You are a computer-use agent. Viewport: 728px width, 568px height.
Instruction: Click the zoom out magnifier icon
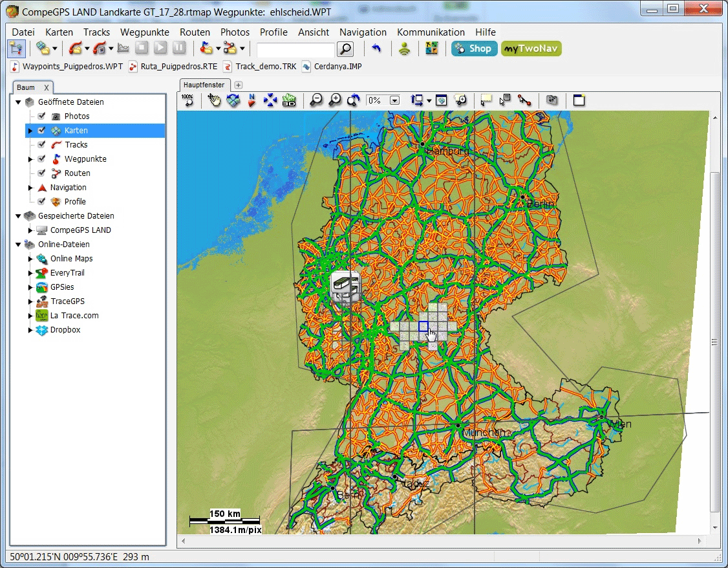coord(316,100)
